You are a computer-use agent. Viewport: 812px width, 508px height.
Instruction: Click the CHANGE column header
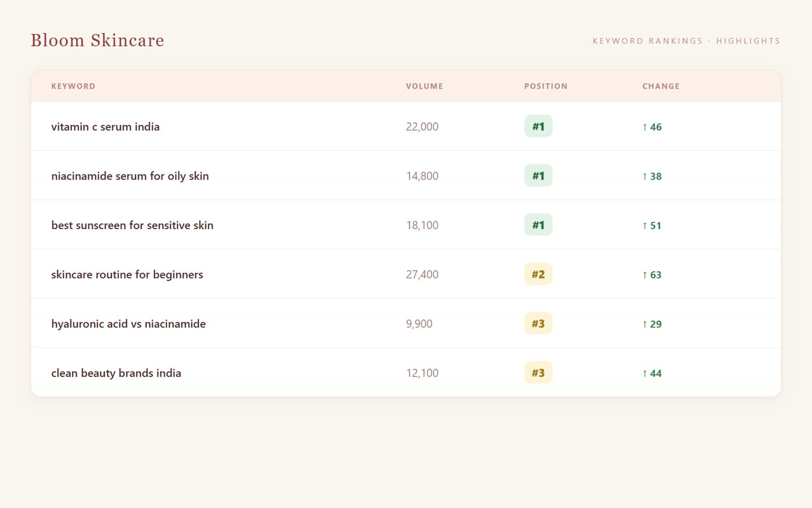point(661,86)
